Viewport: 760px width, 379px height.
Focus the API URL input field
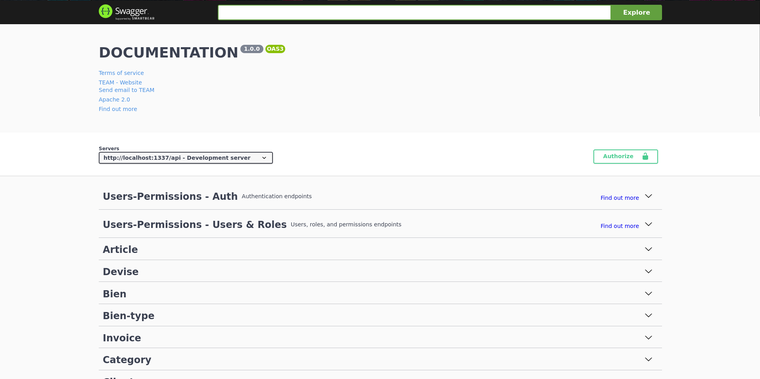(414, 13)
